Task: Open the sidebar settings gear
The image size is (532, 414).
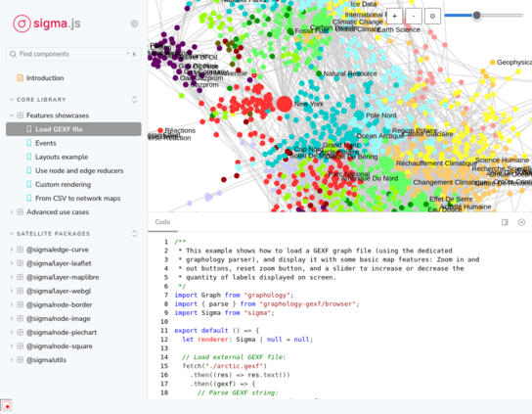Action: [134, 23]
